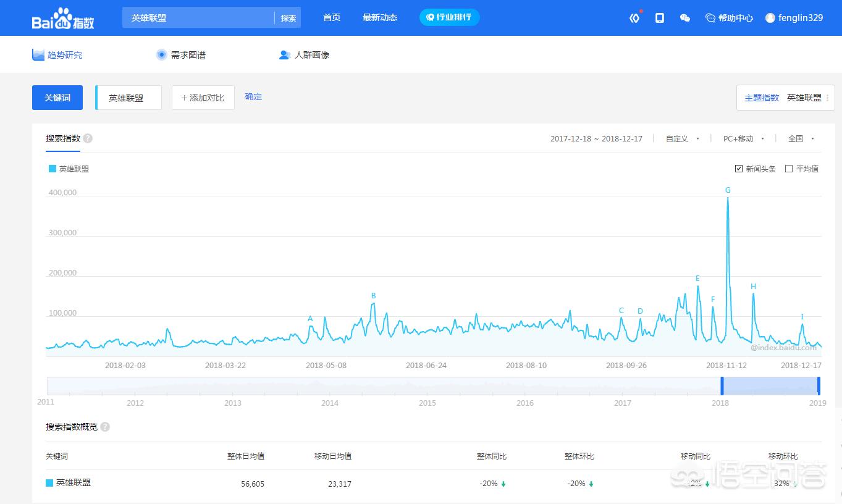Click news marker D on chart
Image resolution: width=842 pixels, height=504 pixels.
[640, 311]
